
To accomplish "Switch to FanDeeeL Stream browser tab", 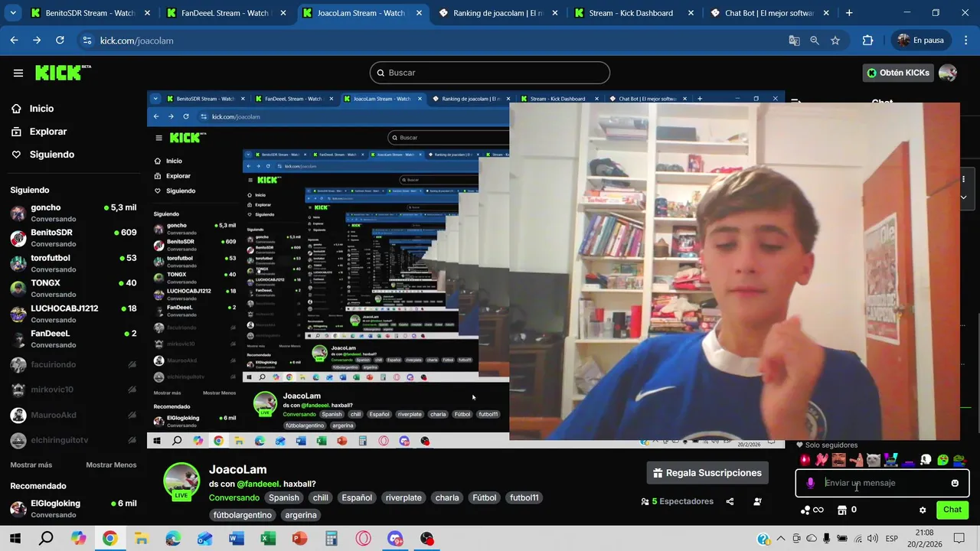I will pyautogui.click(x=218, y=13).
